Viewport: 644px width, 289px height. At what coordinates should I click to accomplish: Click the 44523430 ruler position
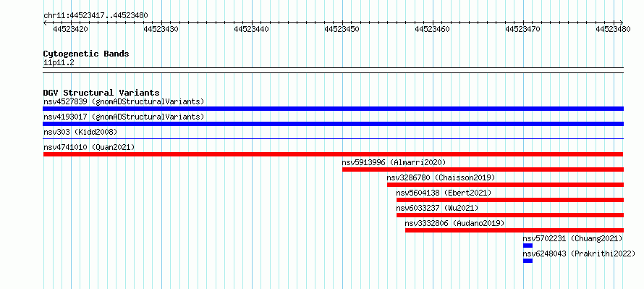(x=161, y=29)
